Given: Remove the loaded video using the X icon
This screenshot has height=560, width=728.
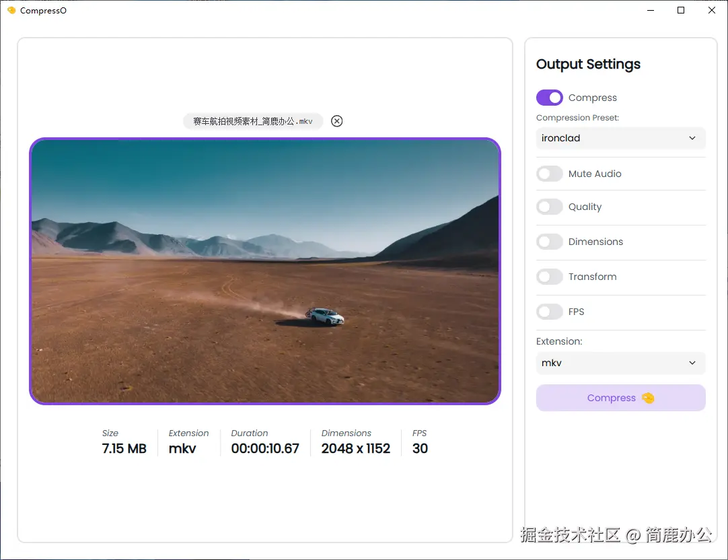Looking at the screenshot, I should coord(336,121).
